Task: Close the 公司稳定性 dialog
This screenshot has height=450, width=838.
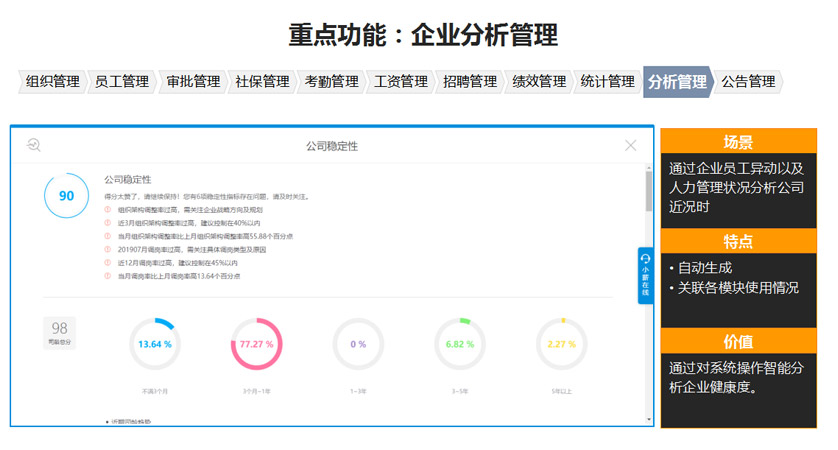Action: click(x=630, y=146)
